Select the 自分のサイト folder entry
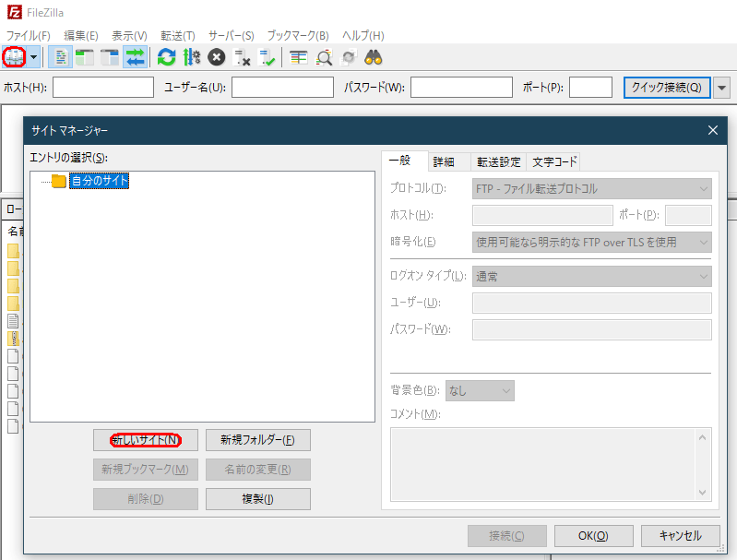Screen dimensions: 737x560 point(100,181)
